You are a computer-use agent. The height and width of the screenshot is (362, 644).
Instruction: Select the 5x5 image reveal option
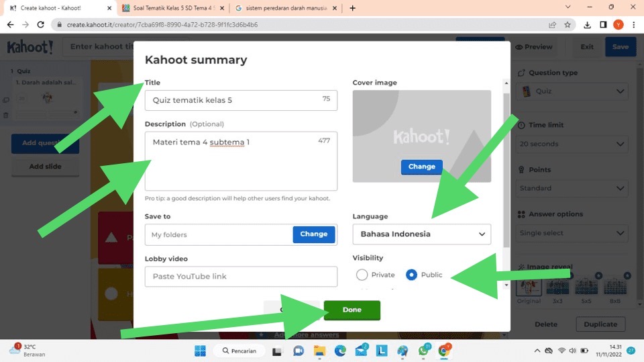[586, 287]
